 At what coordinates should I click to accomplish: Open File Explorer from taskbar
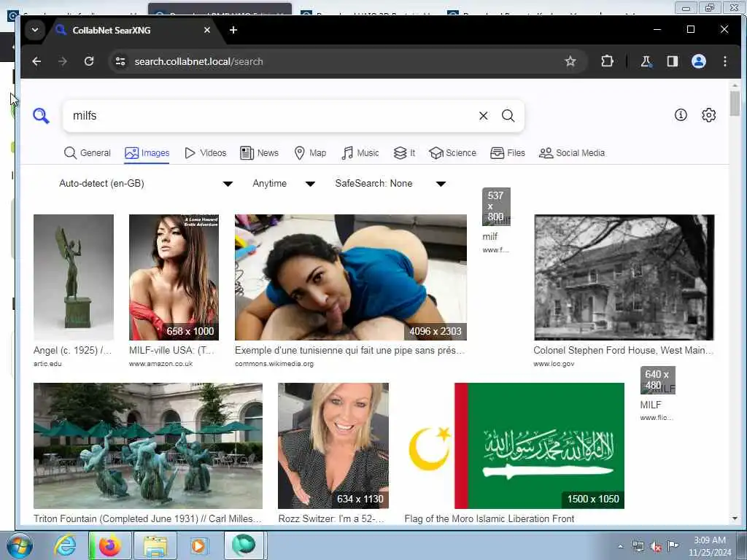coord(155,545)
